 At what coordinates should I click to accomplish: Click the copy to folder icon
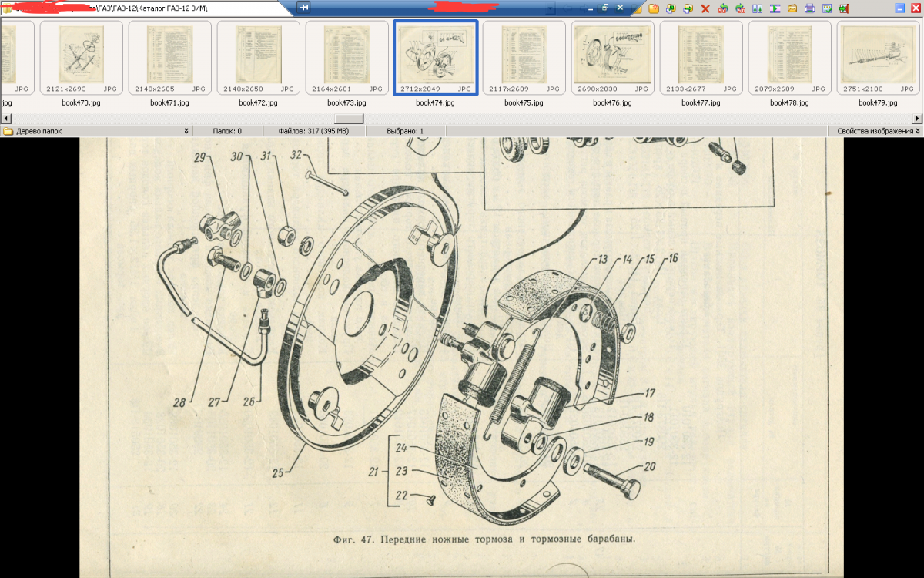(x=671, y=8)
